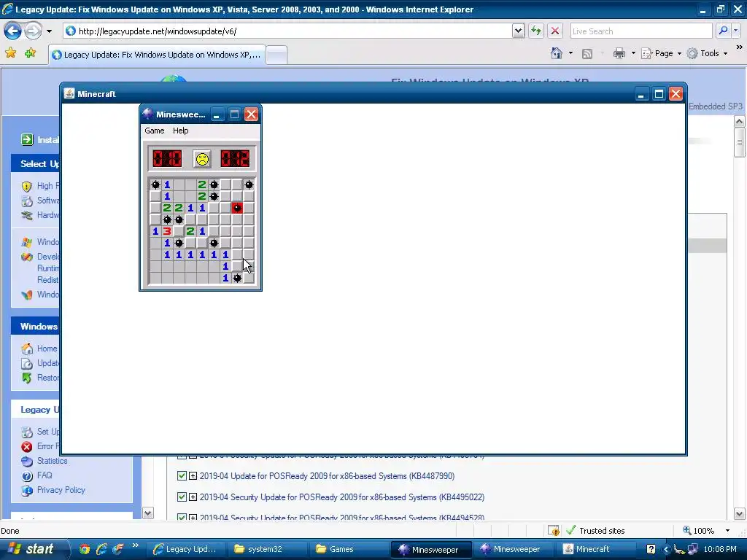Click the popup blocker status icon
747x560 pixels.
tap(553, 531)
